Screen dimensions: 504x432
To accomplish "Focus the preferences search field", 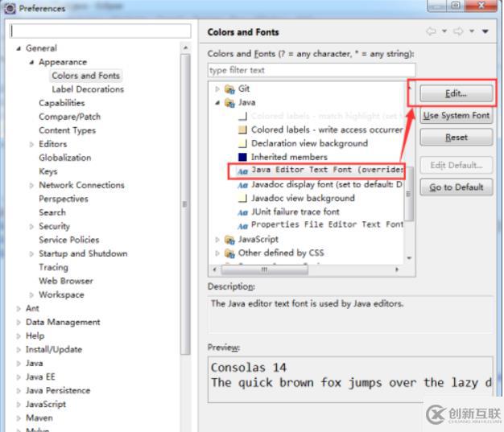I will coord(101,31).
